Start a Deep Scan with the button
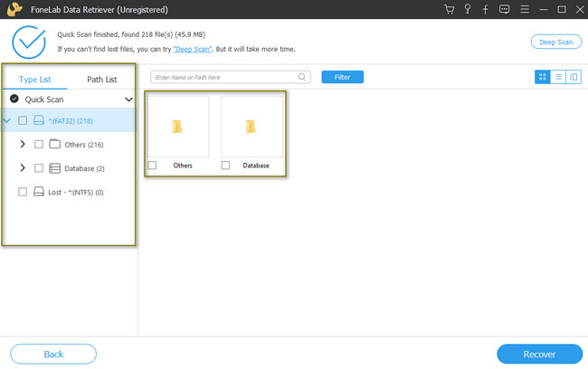The image size is (588, 369). [556, 42]
